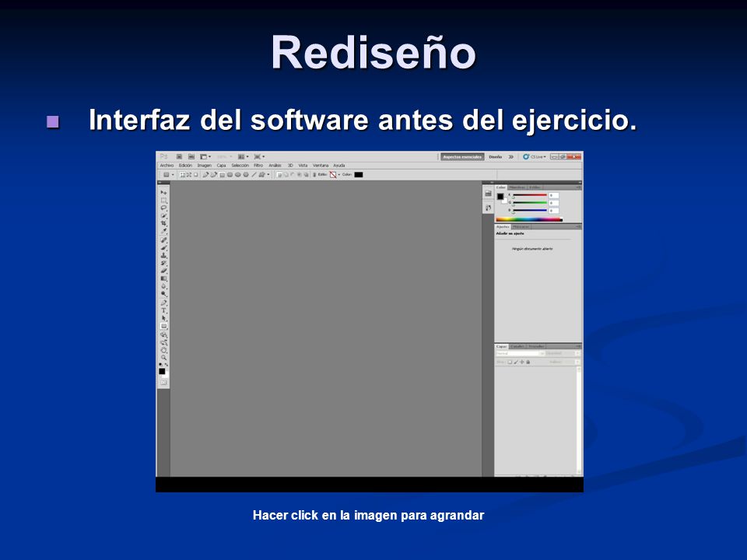Click the Photoshop screenshot to enlarge

[370, 321]
